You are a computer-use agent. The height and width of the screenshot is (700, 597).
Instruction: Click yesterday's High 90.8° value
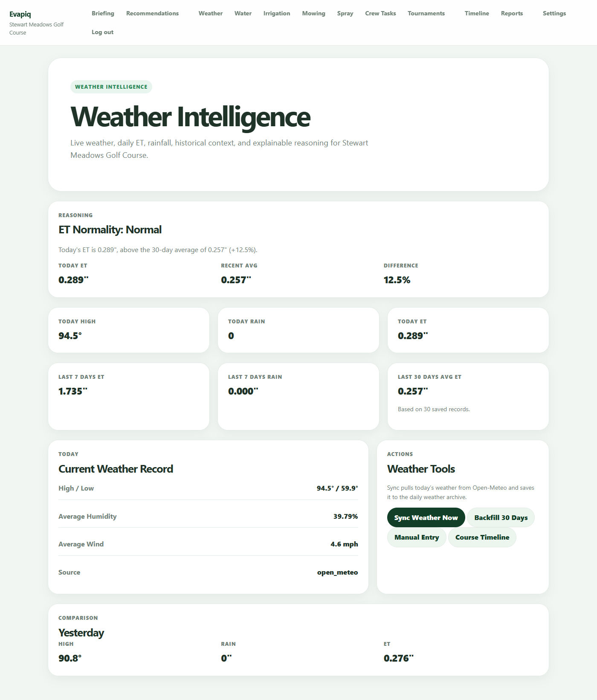(70, 658)
